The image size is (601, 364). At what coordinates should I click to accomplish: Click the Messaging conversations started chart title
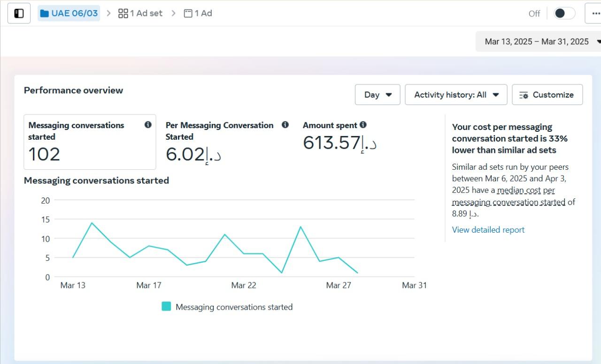click(x=96, y=181)
